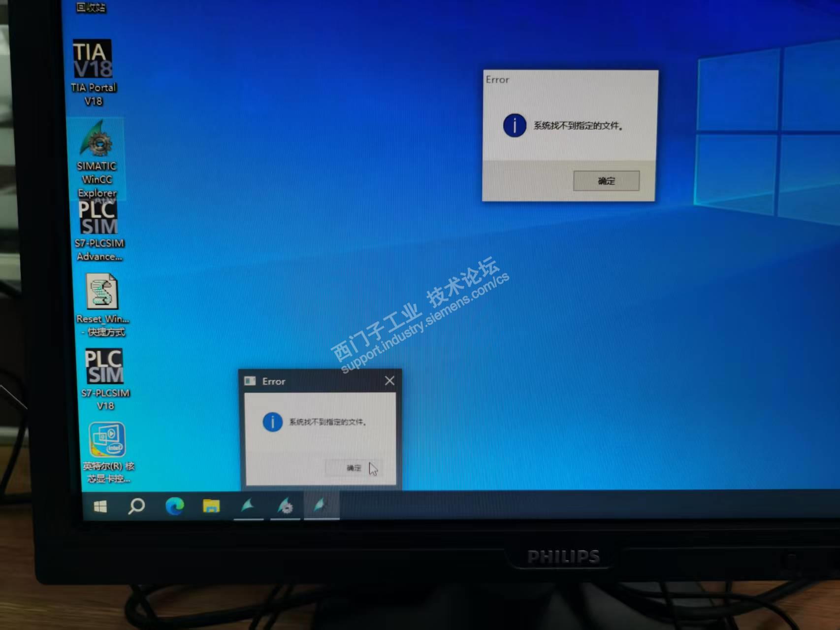Click the highlighted WinCC taskbar icon

pos(321,505)
